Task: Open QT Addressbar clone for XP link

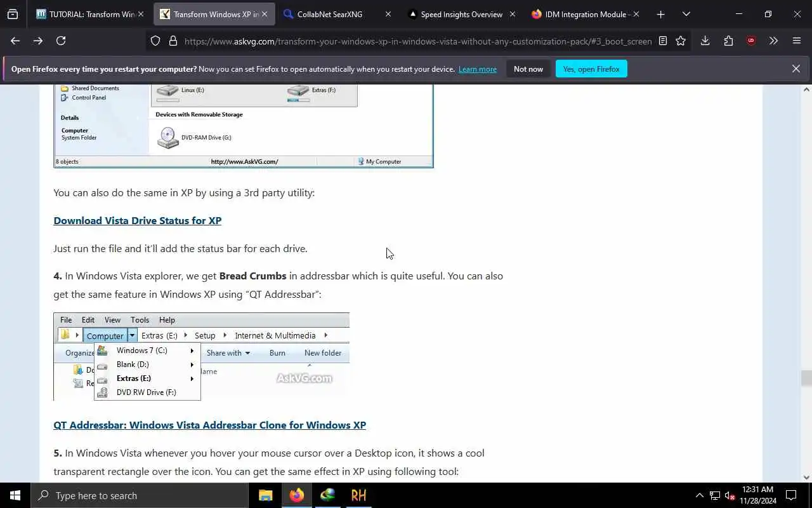Action: click(209, 425)
